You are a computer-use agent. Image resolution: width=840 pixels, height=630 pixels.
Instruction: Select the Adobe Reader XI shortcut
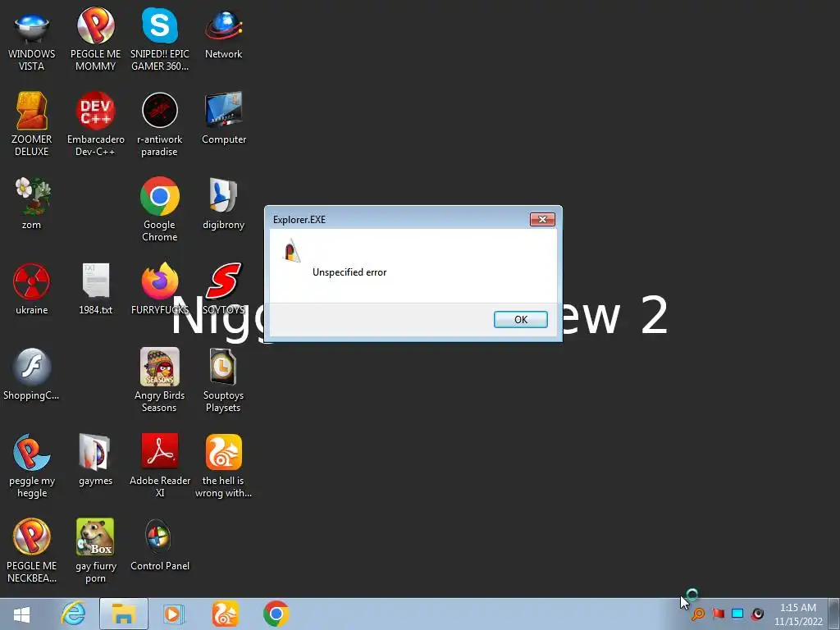[160, 465]
